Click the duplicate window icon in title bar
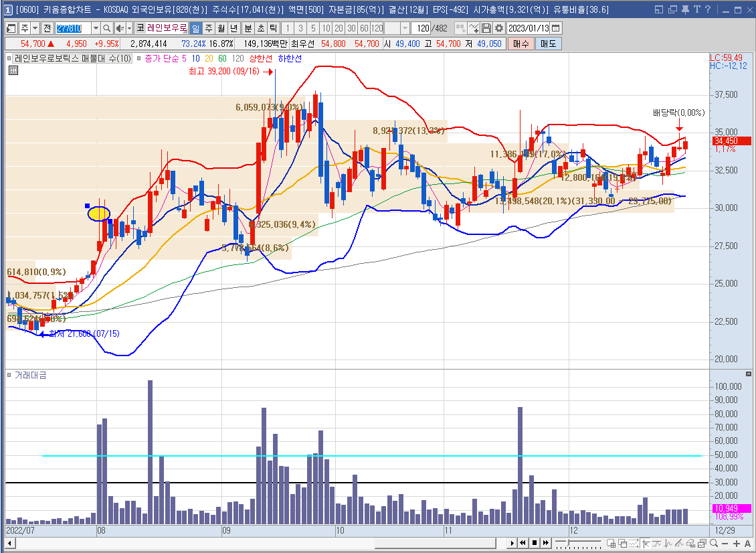 (672, 9)
